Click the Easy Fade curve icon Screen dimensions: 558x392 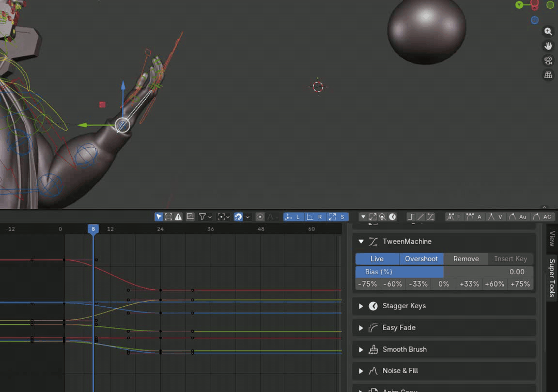(x=373, y=327)
